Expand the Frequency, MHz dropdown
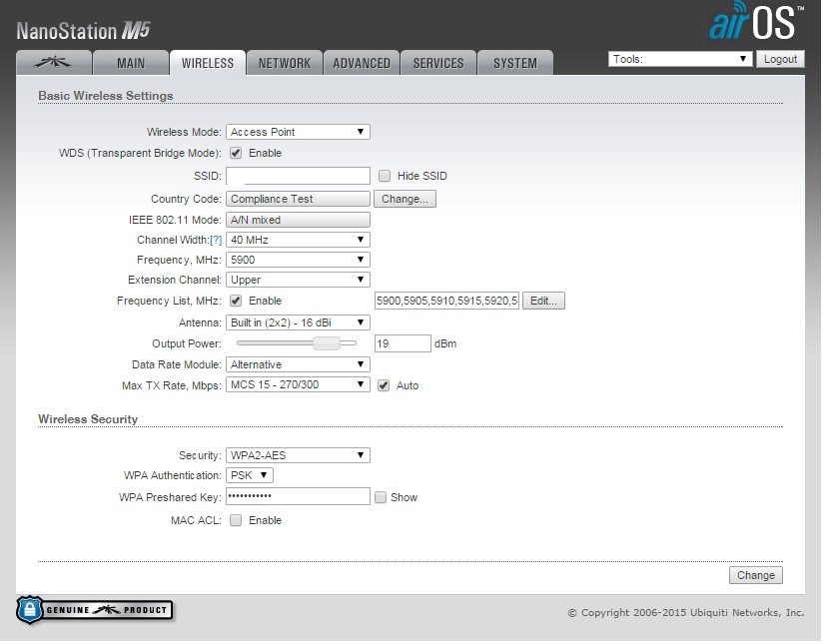Viewport: 828px width, 644px height. point(298,260)
